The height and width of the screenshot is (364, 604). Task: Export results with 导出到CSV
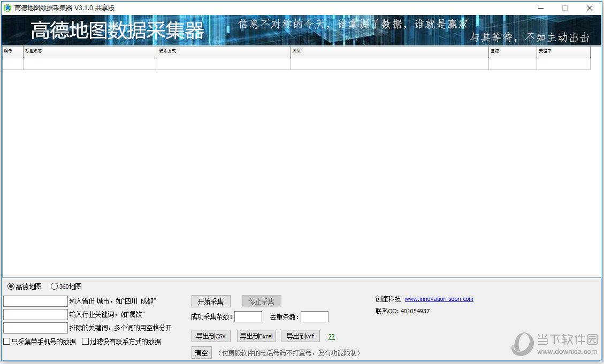click(211, 336)
